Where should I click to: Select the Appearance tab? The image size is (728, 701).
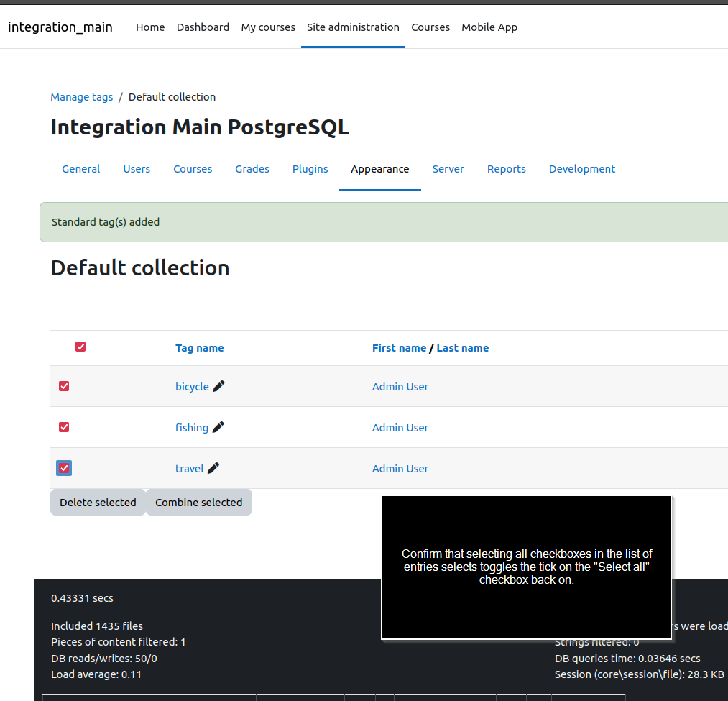(379, 169)
